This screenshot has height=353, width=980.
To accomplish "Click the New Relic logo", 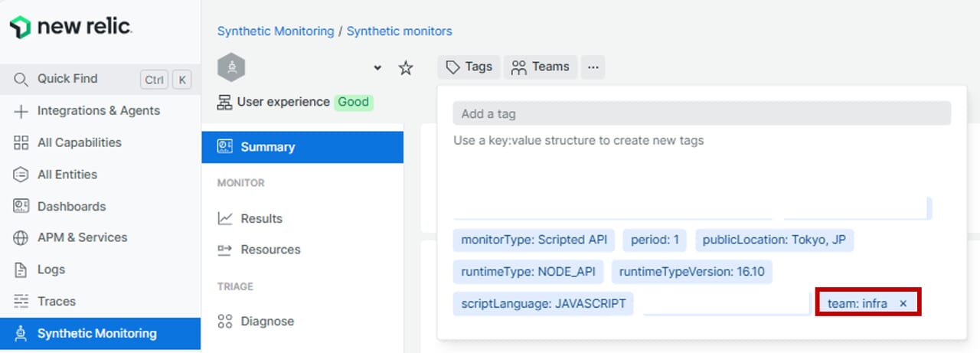I will click(x=70, y=28).
